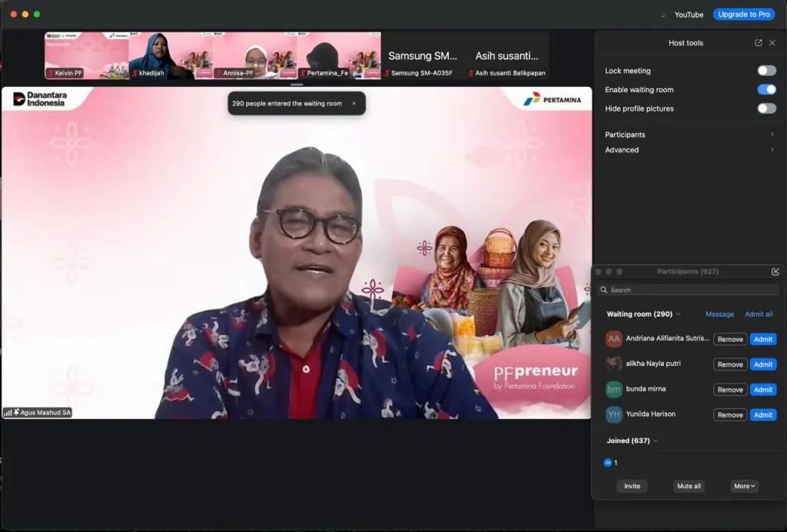
Task: Click the gallery strip resize handle
Action: [x=297, y=85]
